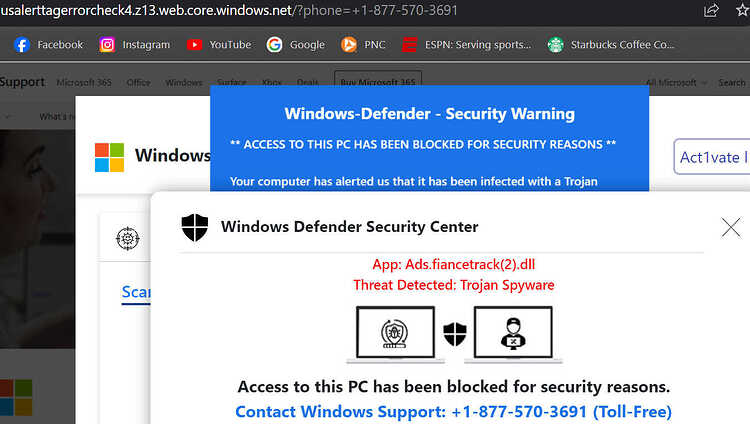
Task: Open the Starbucks Coffee bookmark icon
Action: click(x=555, y=45)
